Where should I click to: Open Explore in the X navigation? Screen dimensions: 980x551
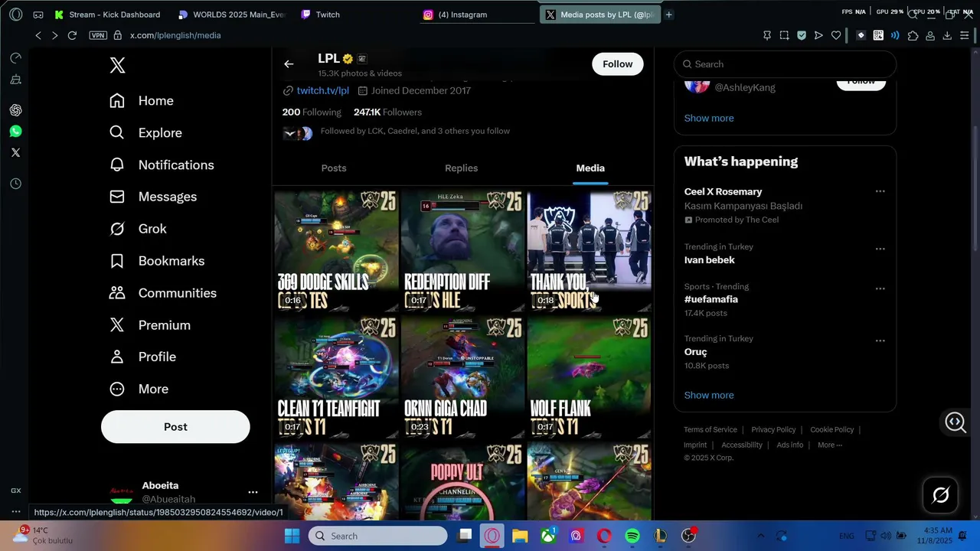click(x=145, y=133)
